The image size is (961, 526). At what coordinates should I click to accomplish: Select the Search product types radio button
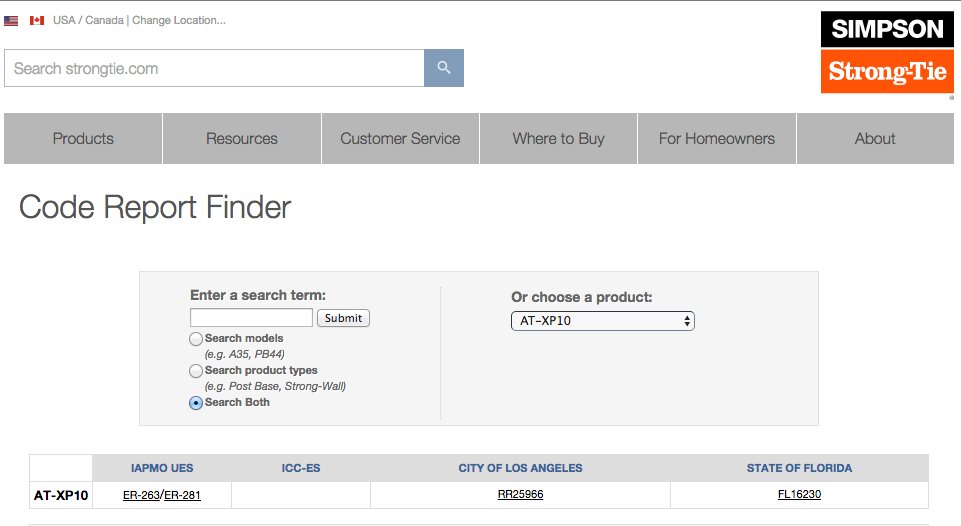point(196,371)
